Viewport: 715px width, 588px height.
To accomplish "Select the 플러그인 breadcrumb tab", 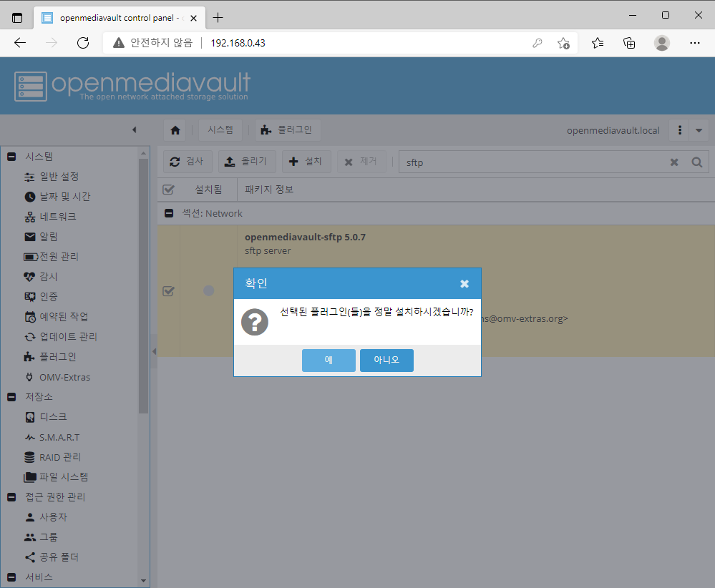I will (287, 130).
